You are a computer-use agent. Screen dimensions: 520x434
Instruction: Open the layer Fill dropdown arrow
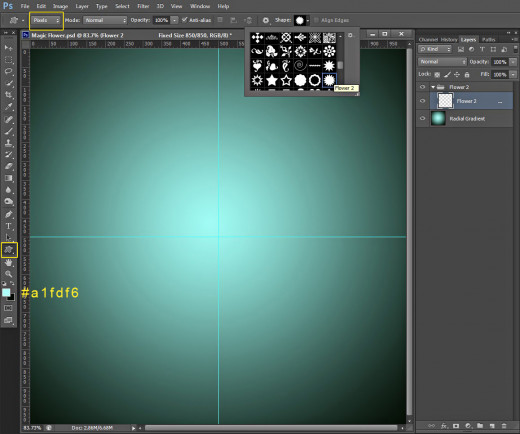513,75
